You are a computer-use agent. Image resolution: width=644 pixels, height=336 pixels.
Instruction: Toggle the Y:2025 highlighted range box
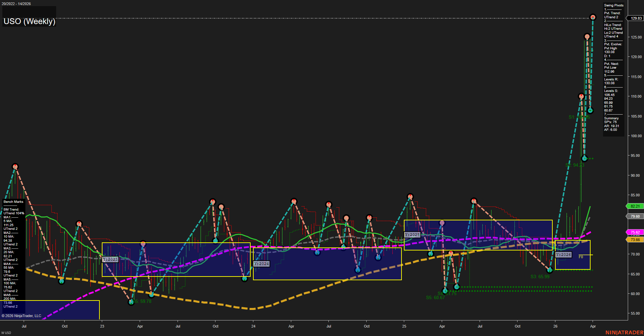point(412,234)
